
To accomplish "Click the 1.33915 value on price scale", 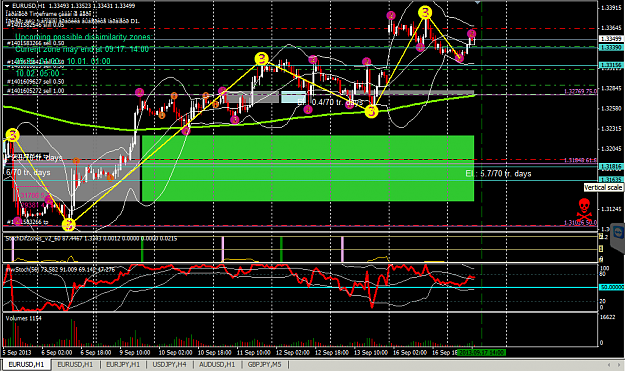I will (610, 8).
